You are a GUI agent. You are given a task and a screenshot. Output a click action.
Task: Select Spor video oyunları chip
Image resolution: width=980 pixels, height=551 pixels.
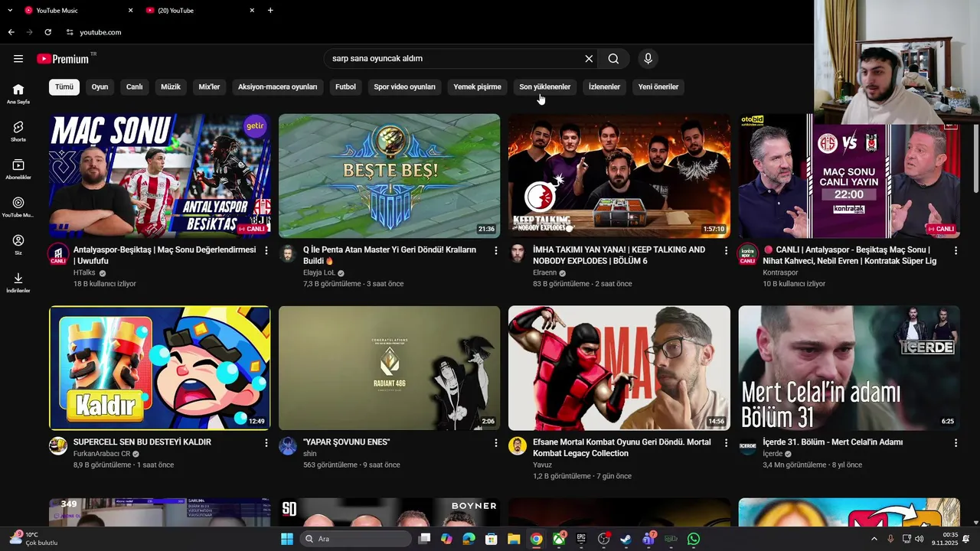click(x=404, y=87)
